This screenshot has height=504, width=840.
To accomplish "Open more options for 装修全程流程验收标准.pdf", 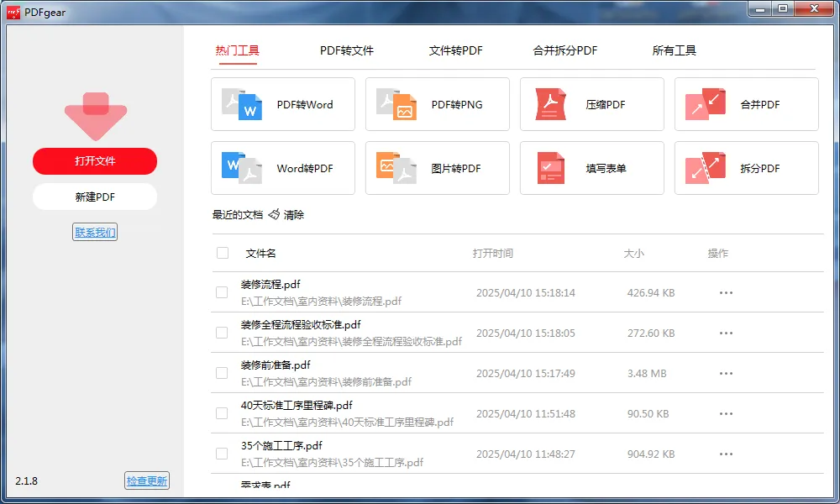I will pyautogui.click(x=726, y=333).
